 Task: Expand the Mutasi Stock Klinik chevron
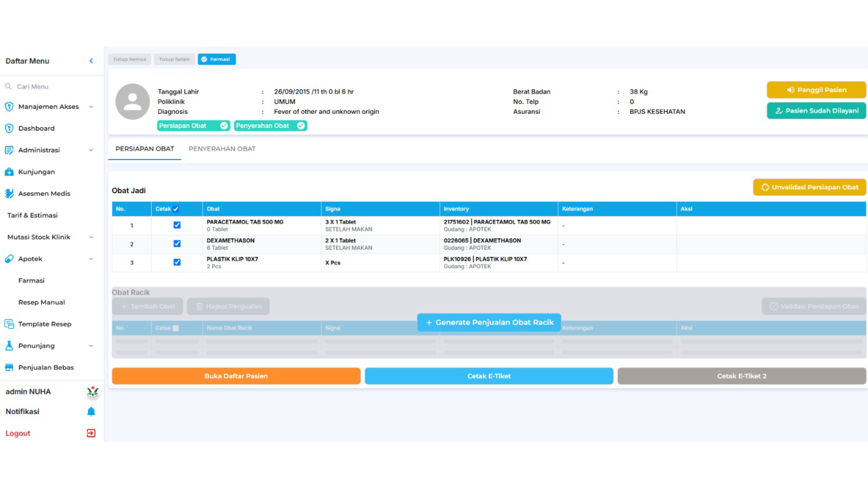[x=91, y=237]
